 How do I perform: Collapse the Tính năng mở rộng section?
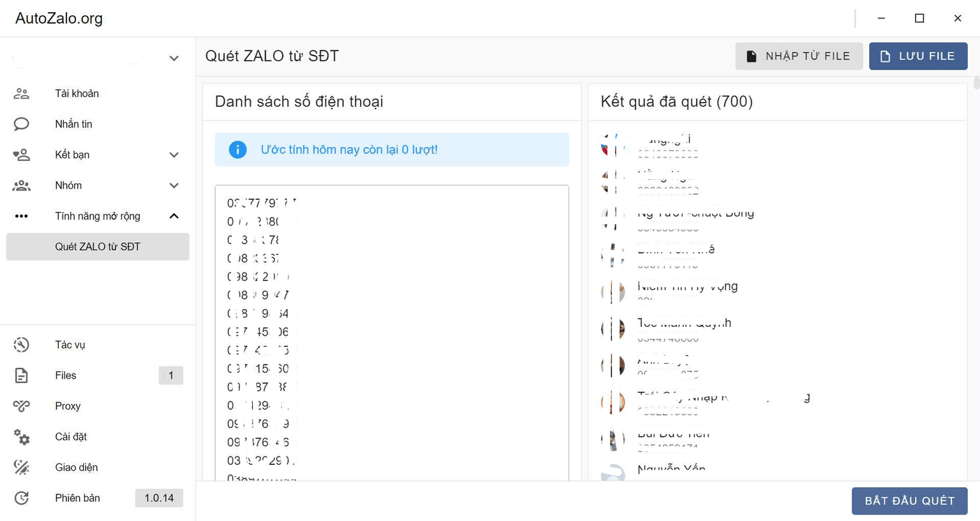174,216
